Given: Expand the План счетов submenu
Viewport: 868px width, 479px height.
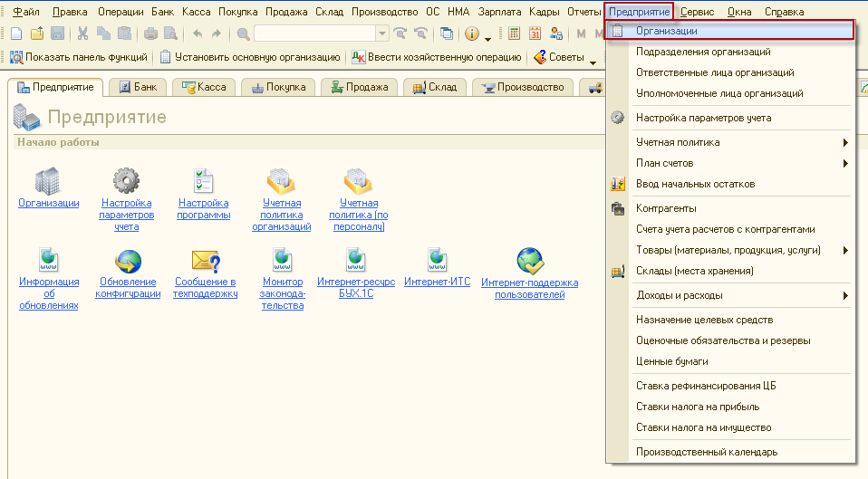Looking at the screenshot, I should (844, 163).
